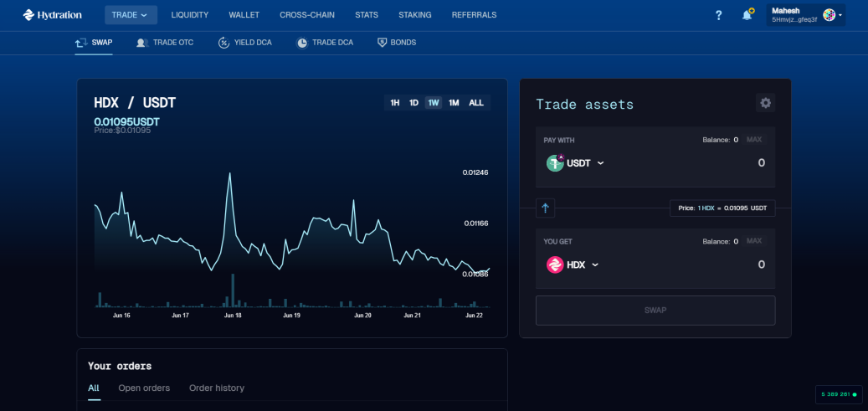Expand the TRADE navigation dropdown
The height and width of the screenshot is (411, 868).
click(x=131, y=15)
